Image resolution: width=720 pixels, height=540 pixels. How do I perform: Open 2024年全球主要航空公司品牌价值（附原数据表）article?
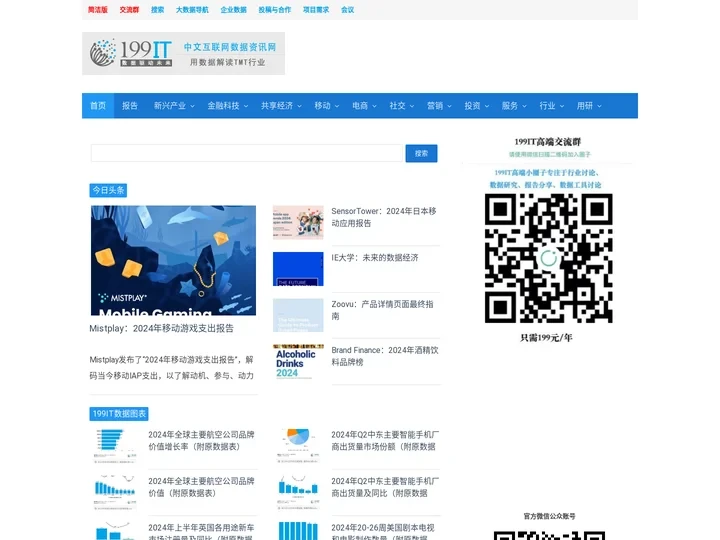point(202,487)
